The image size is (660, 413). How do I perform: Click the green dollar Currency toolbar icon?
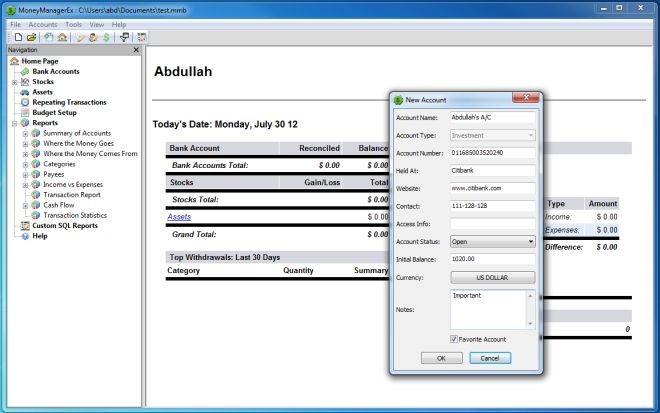[106, 37]
